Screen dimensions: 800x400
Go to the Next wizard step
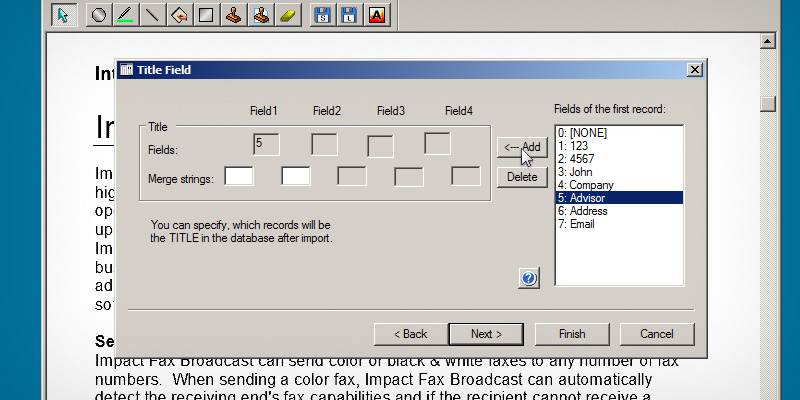[486, 333]
